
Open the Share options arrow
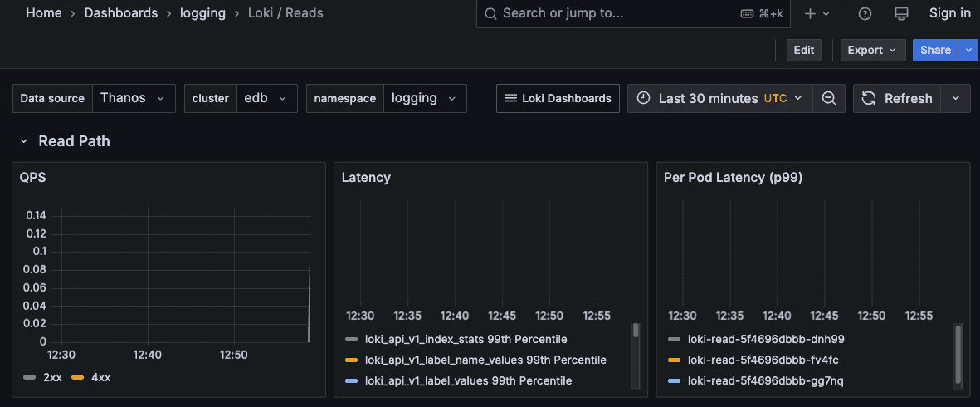pos(968,50)
